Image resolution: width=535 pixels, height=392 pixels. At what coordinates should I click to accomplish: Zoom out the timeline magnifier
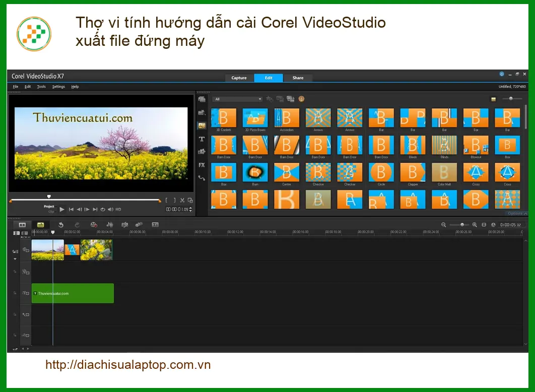coord(443,225)
